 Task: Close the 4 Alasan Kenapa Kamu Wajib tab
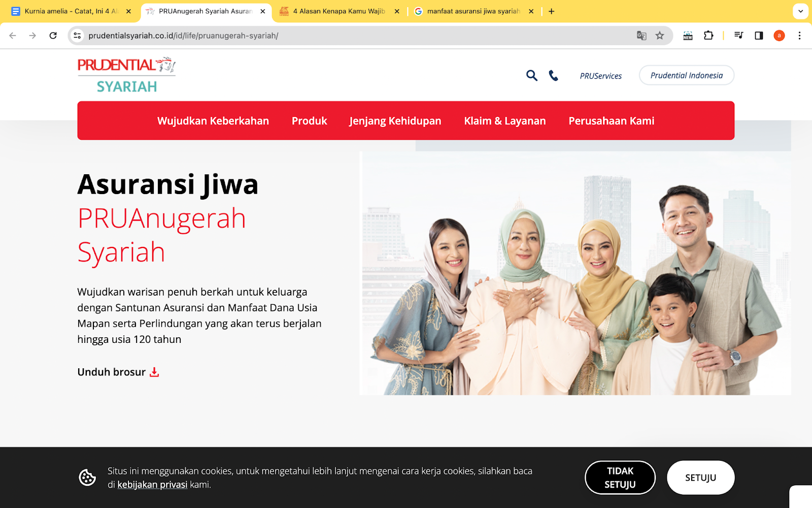(x=397, y=11)
